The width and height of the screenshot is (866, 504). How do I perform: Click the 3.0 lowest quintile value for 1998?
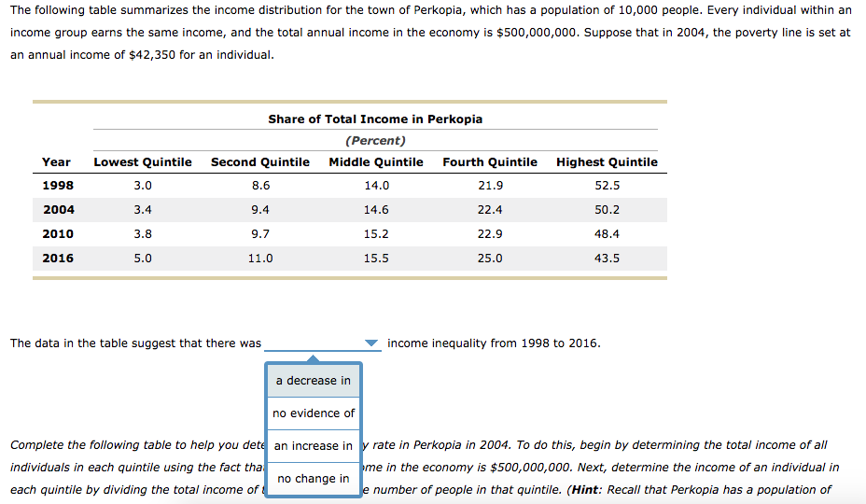[143, 186]
